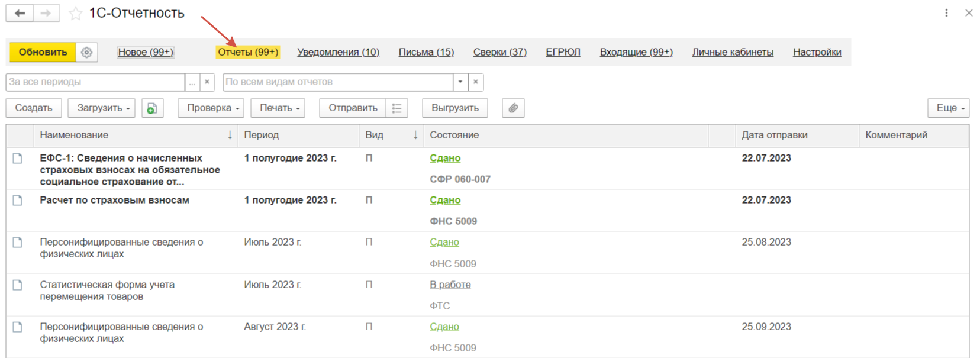Click document icon of the Июль Персонифицированные сведения row
This screenshot has width=980, height=358.
point(18,242)
